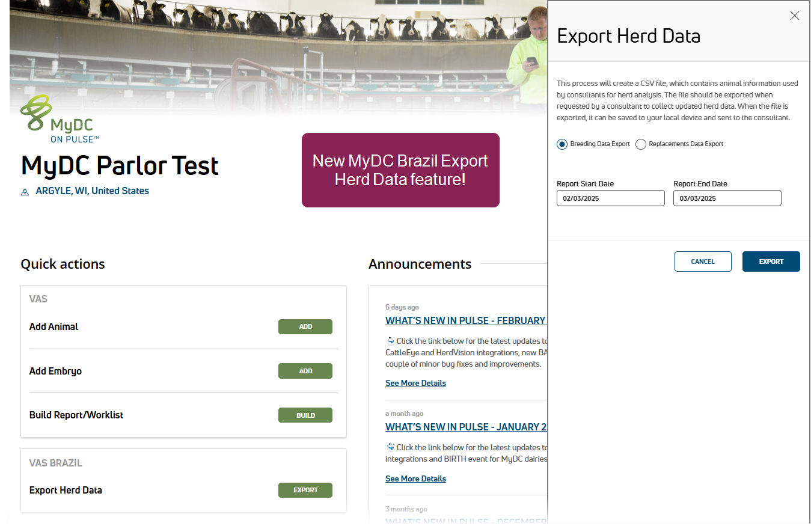Viewport: 811px width, 532px height.
Task: Follow See More Details under January post
Action: coord(415,478)
